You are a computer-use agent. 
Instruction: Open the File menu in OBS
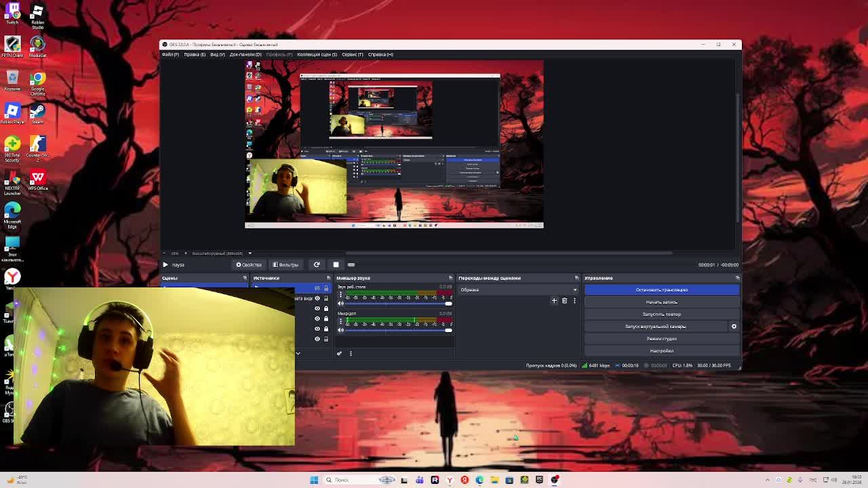[170, 54]
